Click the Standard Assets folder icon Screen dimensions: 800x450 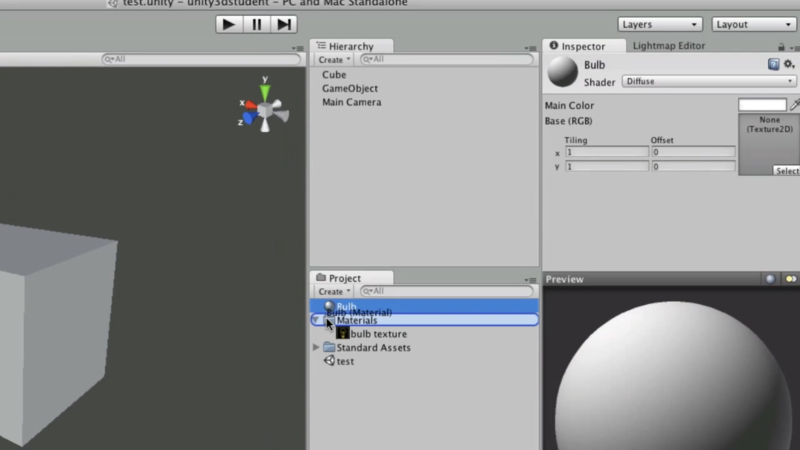329,347
